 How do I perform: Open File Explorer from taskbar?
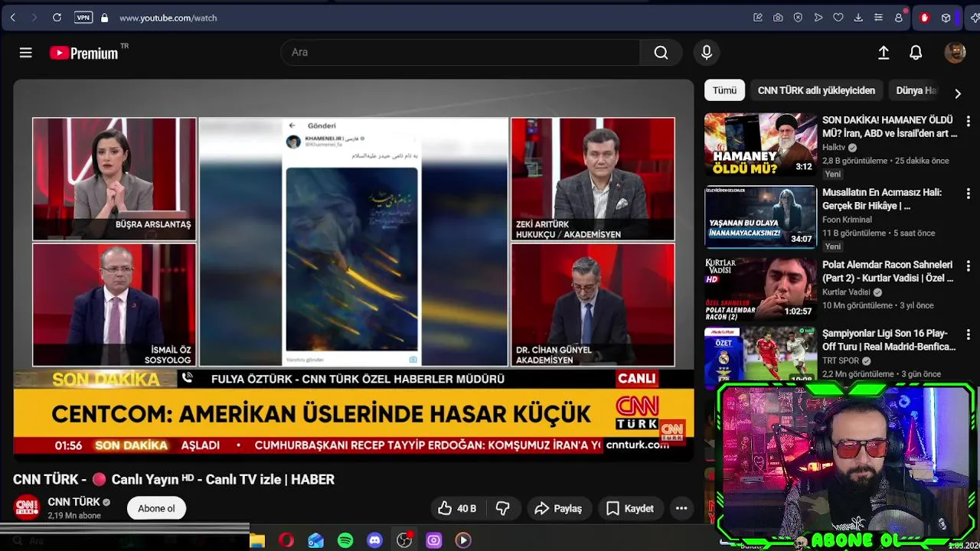click(257, 540)
